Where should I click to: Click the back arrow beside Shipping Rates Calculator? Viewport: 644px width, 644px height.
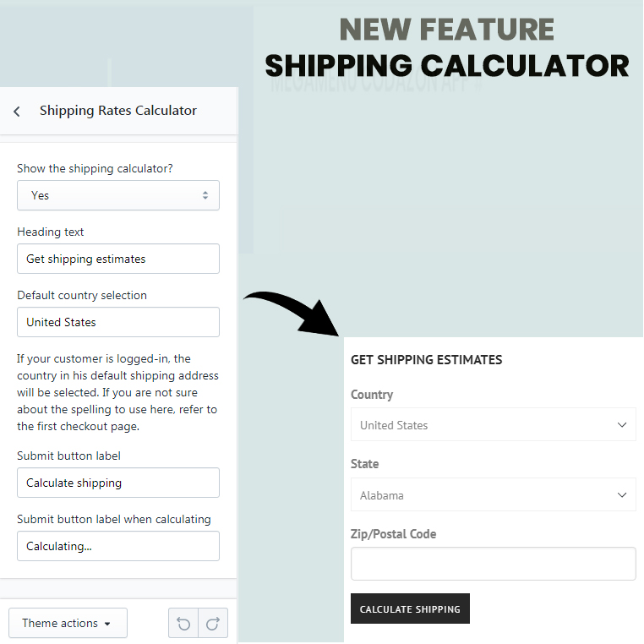pos(16,112)
